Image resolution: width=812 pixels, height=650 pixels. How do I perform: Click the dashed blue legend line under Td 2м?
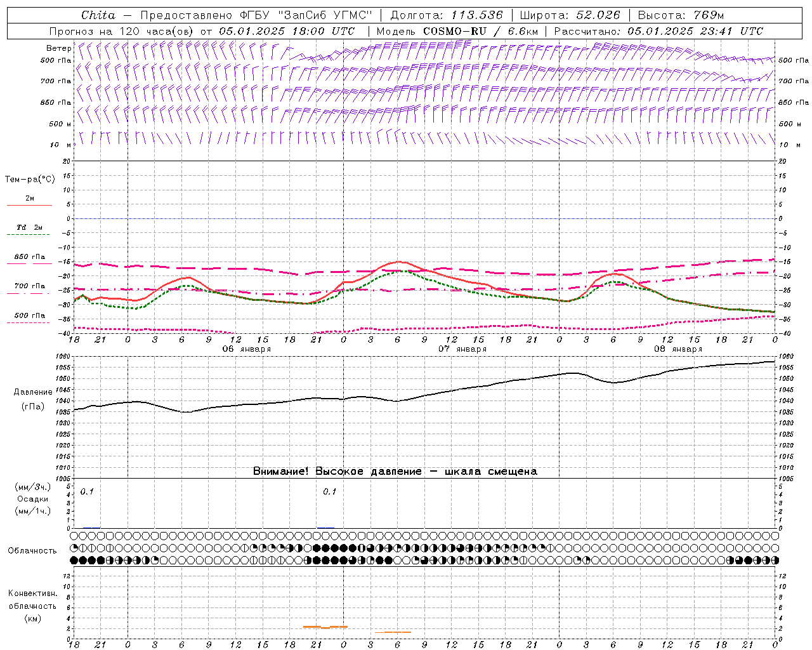[x=29, y=235]
